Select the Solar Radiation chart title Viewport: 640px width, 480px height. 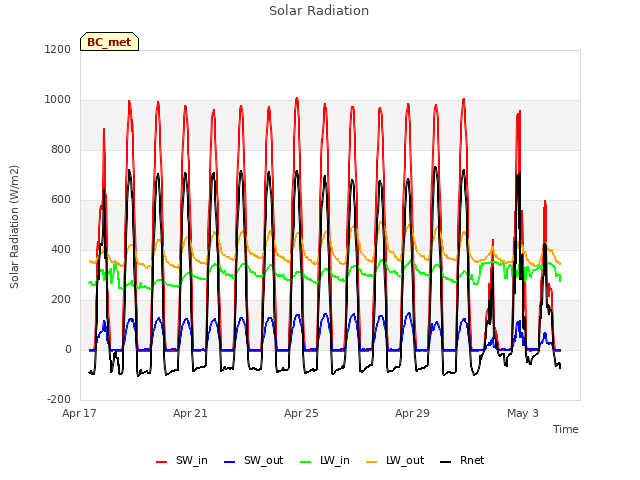click(319, 11)
